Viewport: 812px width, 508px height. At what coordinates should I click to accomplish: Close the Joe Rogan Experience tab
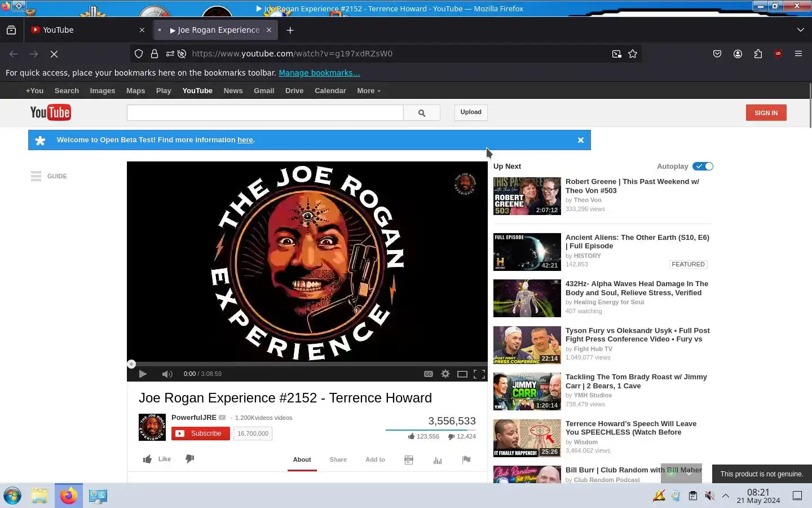[x=269, y=30]
